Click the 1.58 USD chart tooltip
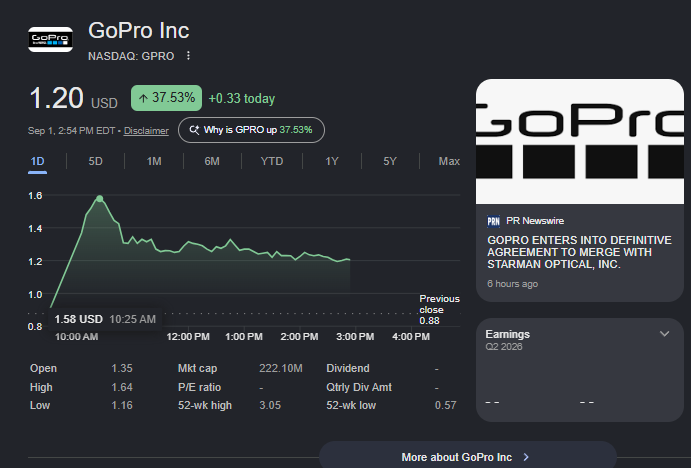This screenshot has height=468, width=691. coord(105,319)
